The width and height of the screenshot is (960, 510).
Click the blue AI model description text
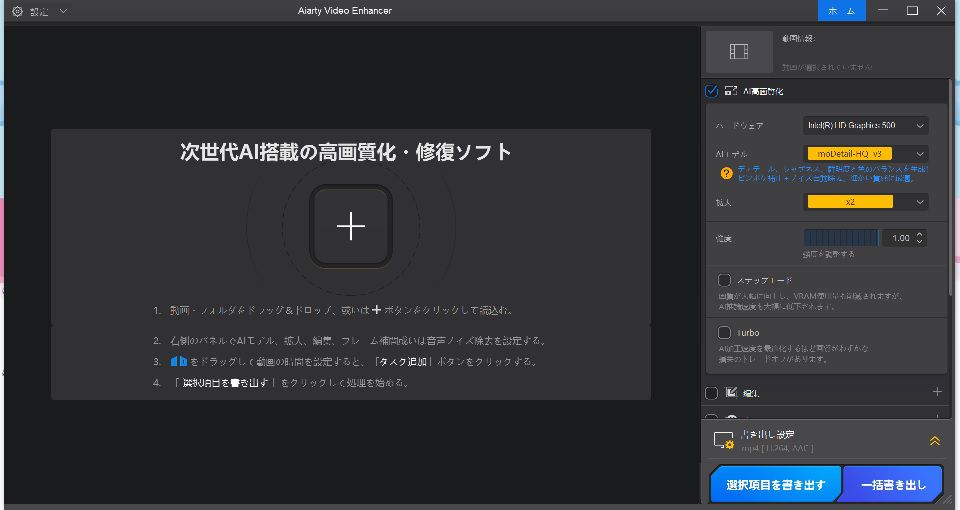point(833,173)
